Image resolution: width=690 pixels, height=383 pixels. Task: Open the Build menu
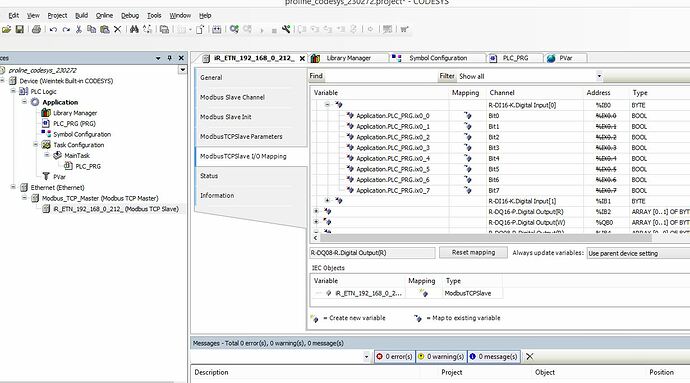click(81, 15)
